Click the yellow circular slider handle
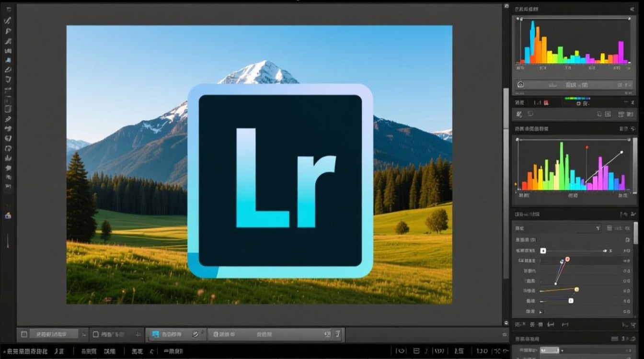 [576, 289]
